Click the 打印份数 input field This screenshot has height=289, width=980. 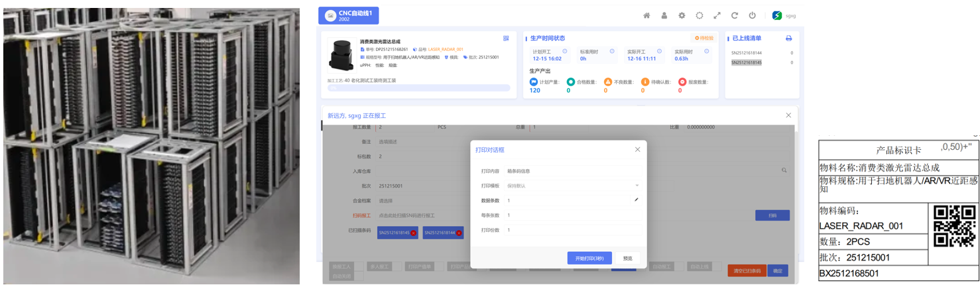(573, 230)
